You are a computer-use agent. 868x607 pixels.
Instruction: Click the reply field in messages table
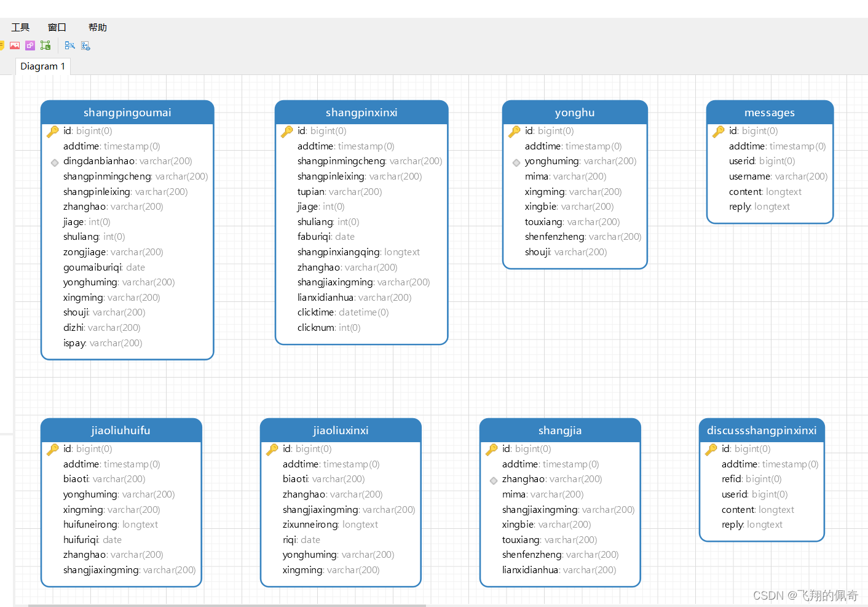pyautogui.click(x=759, y=207)
